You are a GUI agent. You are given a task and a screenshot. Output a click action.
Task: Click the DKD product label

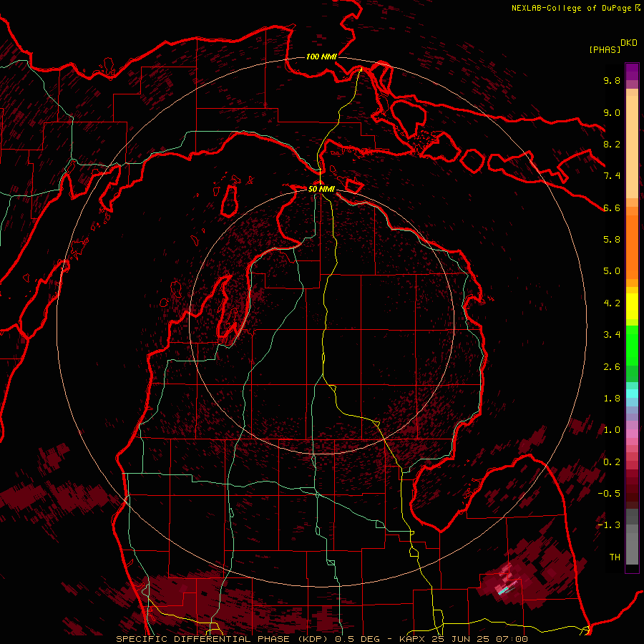[629, 43]
